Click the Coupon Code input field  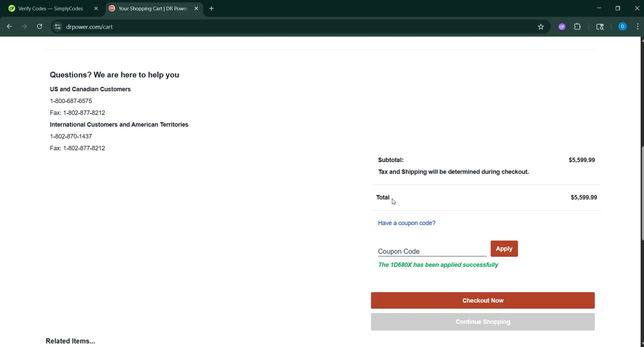pos(432,251)
